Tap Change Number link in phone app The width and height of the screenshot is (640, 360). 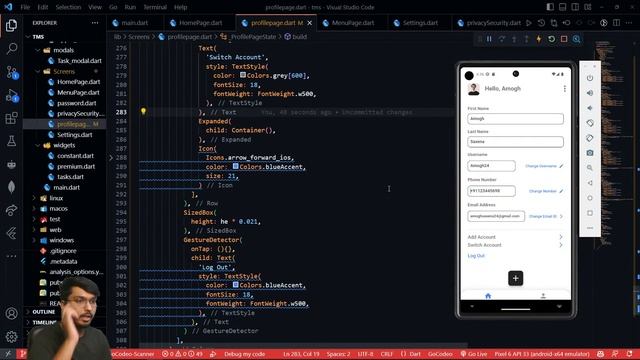543,191
